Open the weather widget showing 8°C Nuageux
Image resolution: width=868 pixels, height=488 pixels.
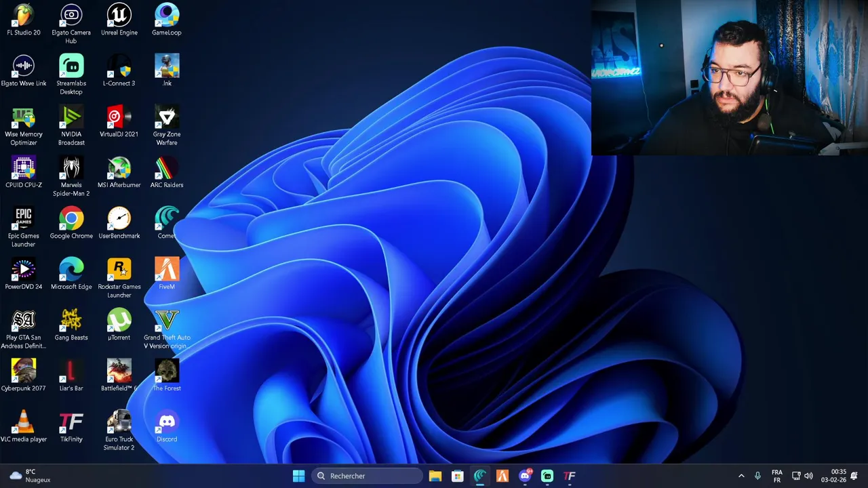pos(31,476)
